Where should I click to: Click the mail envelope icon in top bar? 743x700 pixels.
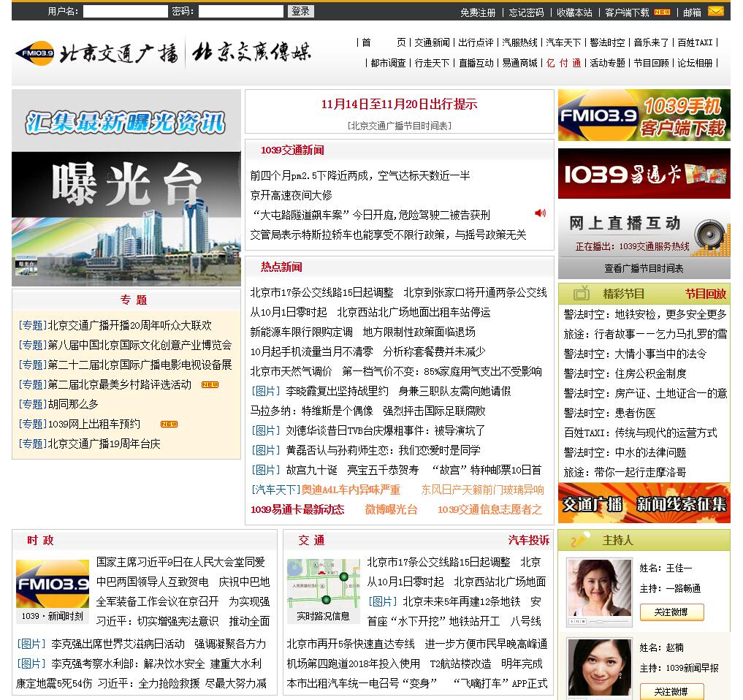715,11
